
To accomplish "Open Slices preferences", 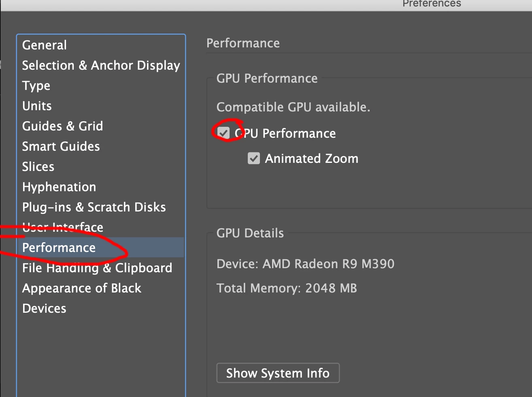I will pyautogui.click(x=38, y=166).
